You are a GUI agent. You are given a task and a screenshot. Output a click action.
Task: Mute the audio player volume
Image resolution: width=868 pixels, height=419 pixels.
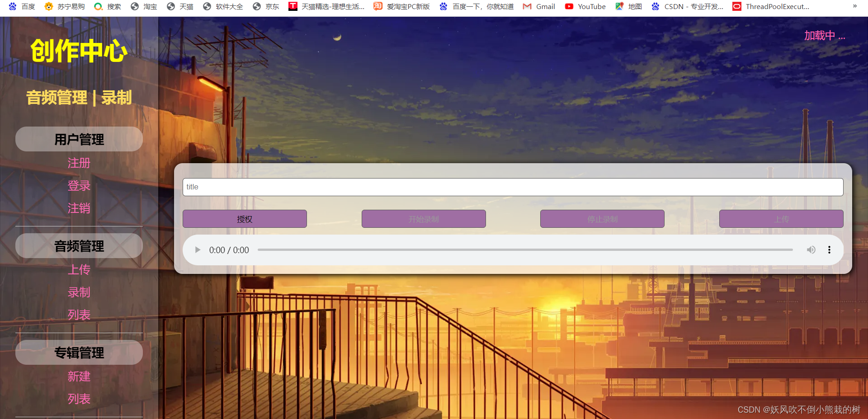pyautogui.click(x=811, y=250)
